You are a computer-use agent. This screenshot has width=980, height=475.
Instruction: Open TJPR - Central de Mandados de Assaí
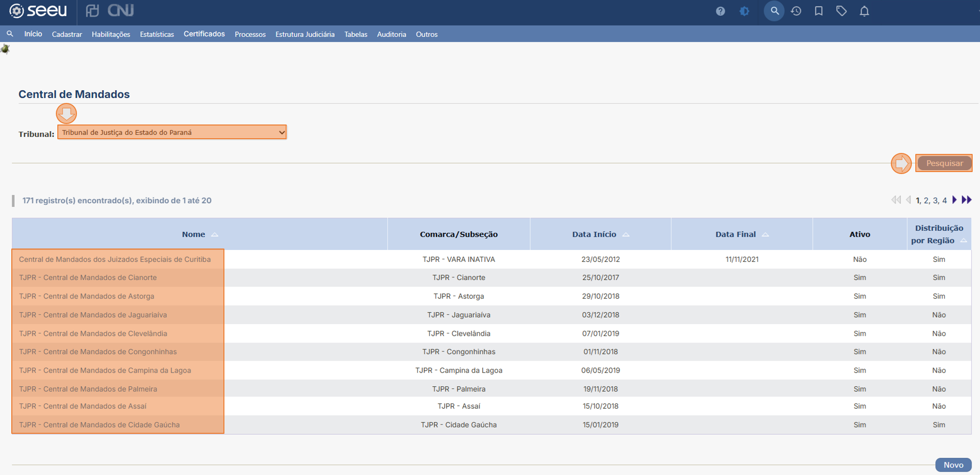[82, 406]
